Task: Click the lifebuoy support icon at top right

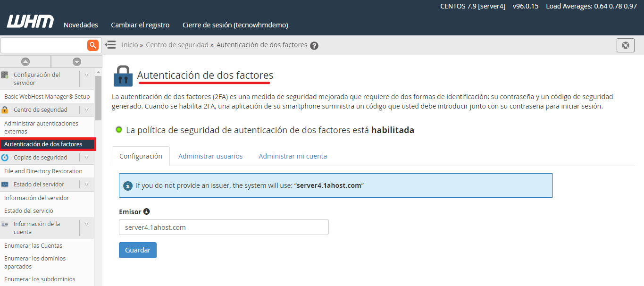Action: [x=625, y=45]
